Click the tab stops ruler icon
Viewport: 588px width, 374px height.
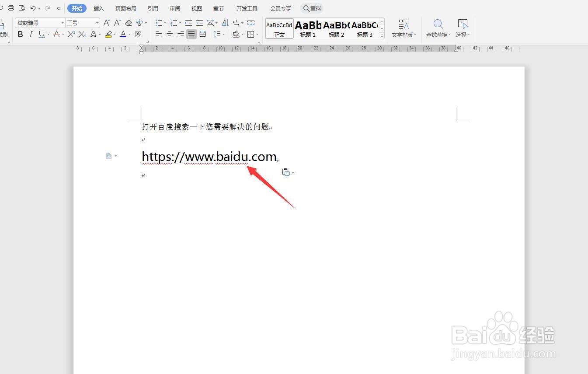coord(251,23)
